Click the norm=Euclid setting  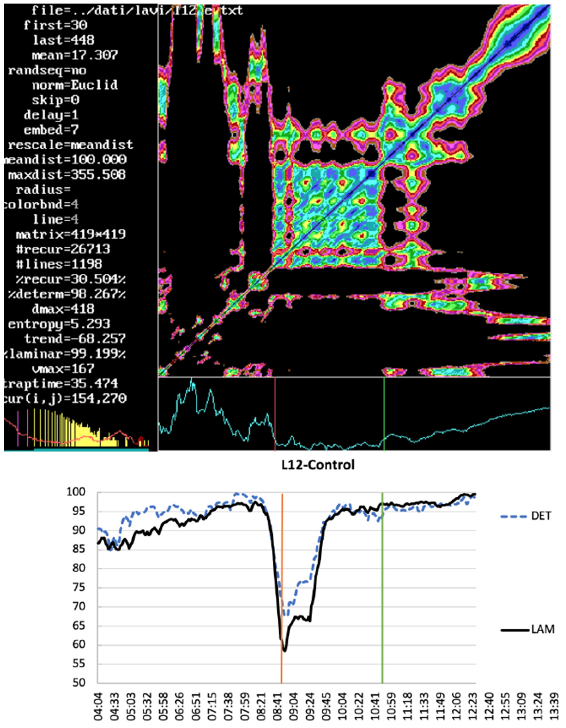(75, 85)
